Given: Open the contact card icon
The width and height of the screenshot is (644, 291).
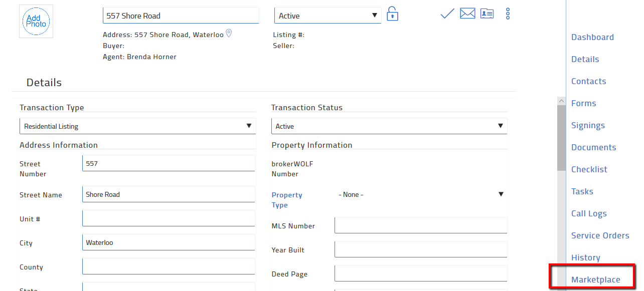Looking at the screenshot, I should click(487, 14).
